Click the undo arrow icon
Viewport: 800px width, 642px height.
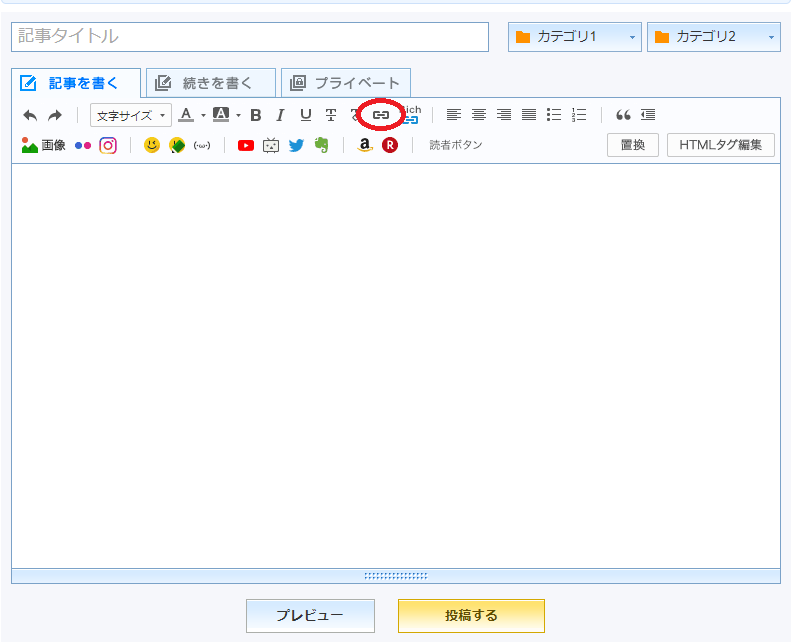pos(30,115)
